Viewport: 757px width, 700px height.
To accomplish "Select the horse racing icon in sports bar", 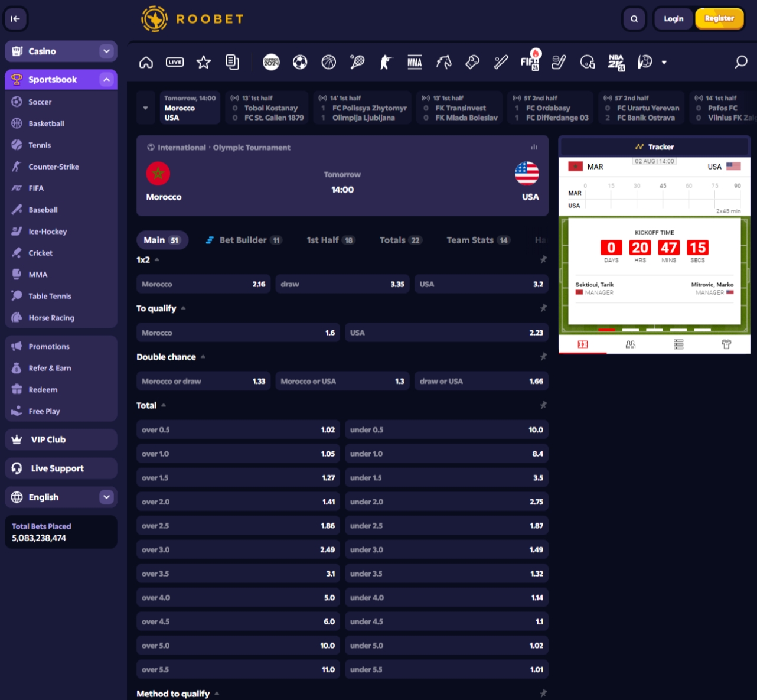I will [443, 62].
